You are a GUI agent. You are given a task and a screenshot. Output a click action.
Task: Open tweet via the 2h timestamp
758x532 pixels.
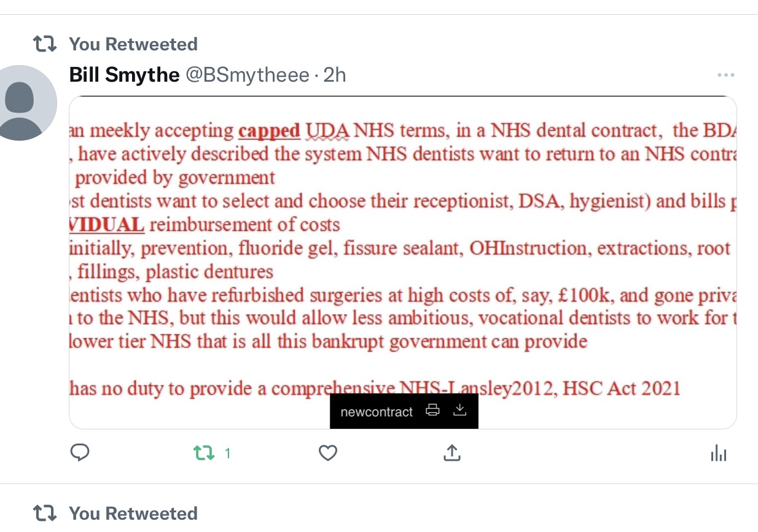click(x=335, y=75)
